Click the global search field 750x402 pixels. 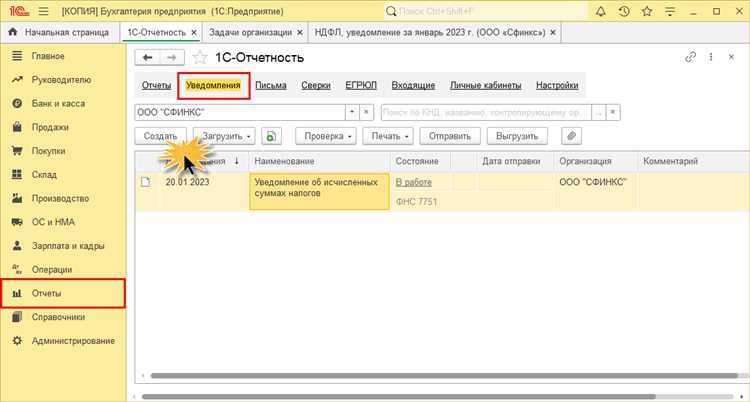pos(485,11)
